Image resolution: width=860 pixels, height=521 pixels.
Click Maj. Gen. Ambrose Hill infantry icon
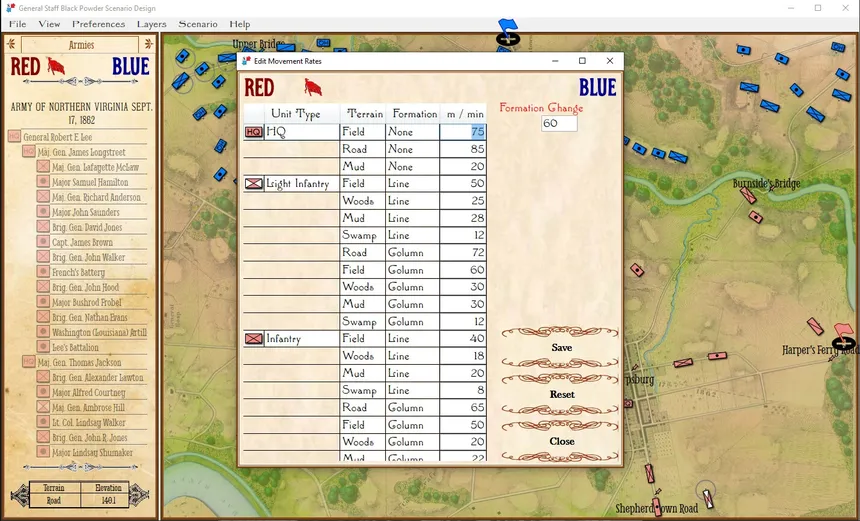point(43,407)
